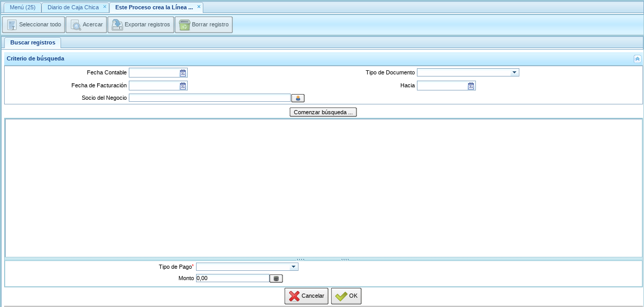
Task: Open the Fecha de Facturación calendar picker
Action: [183, 86]
